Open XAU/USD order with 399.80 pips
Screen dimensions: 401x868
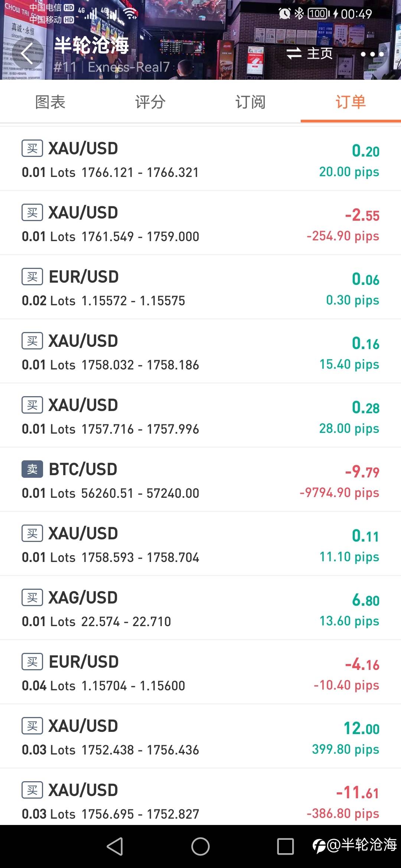[x=200, y=737]
